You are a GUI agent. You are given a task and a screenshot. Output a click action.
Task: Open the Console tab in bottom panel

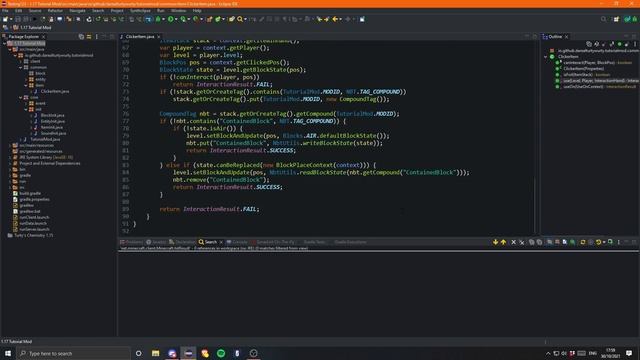237,242
